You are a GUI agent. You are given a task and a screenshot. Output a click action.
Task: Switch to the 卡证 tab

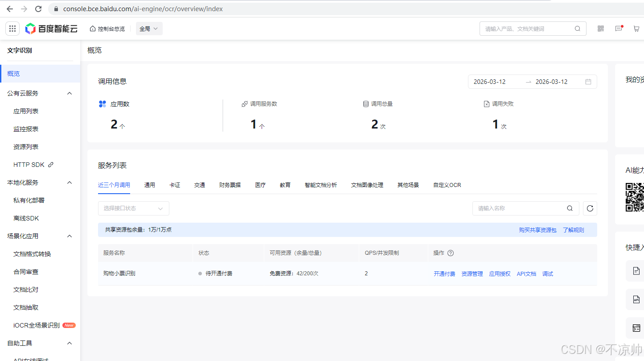click(x=175, y=185)
